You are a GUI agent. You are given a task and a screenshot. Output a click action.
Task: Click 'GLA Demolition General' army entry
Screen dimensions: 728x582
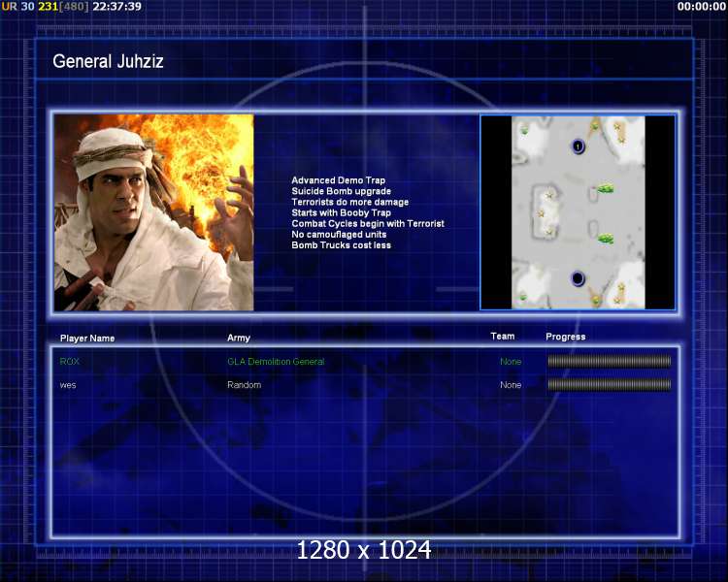(276, 362)
